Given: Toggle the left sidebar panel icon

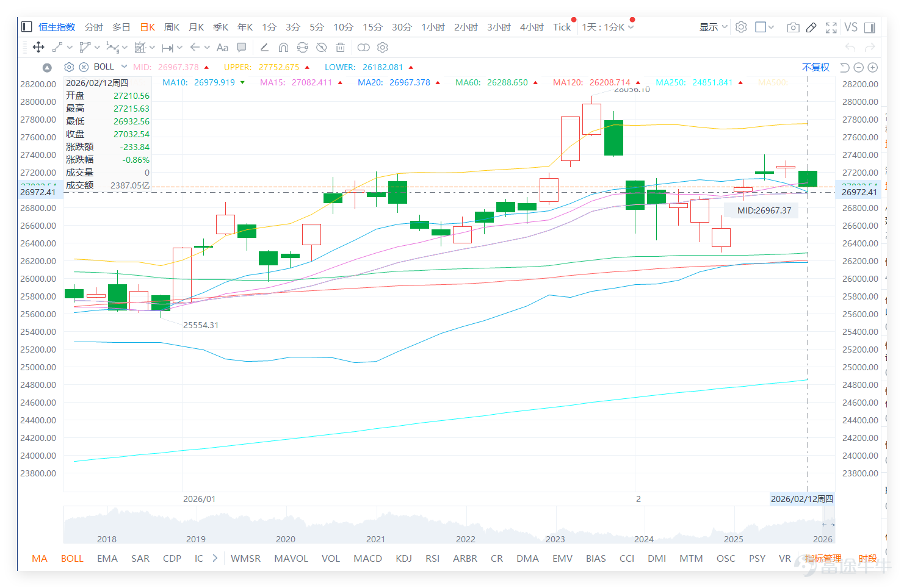Looking at the screenshot, I should click(26, 27).
